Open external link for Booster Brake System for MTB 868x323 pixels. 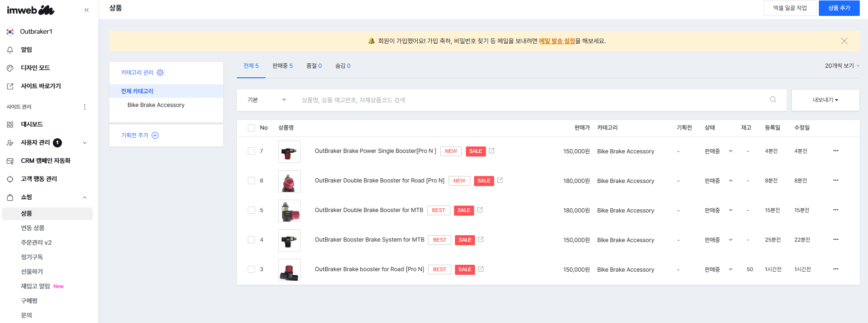coord(481,239)
